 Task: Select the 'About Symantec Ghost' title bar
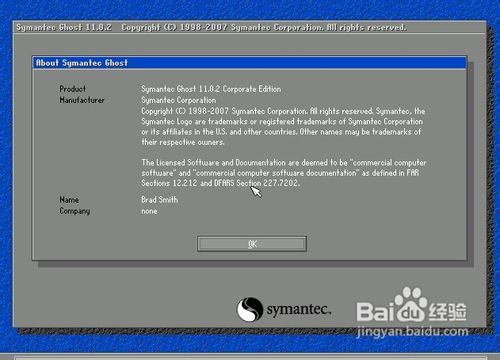pos(250,63)
